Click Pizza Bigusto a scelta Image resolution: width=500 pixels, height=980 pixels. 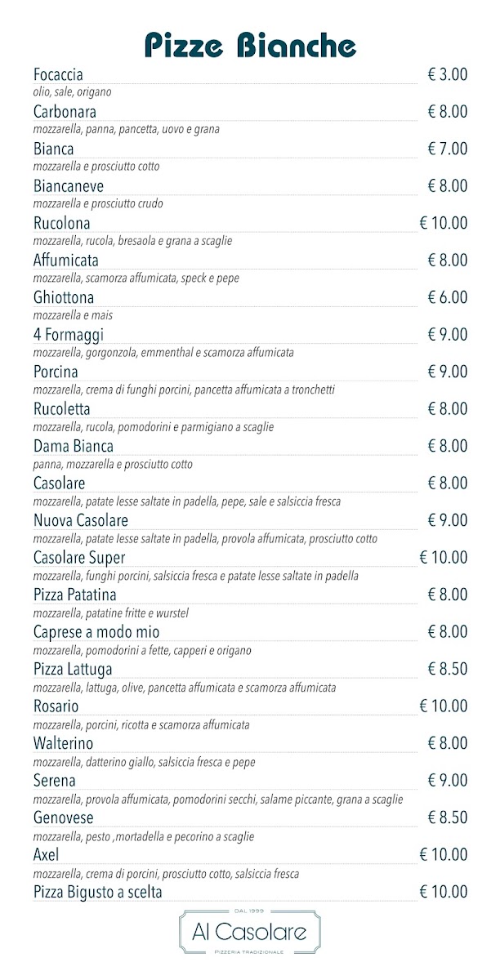point(98,892)
